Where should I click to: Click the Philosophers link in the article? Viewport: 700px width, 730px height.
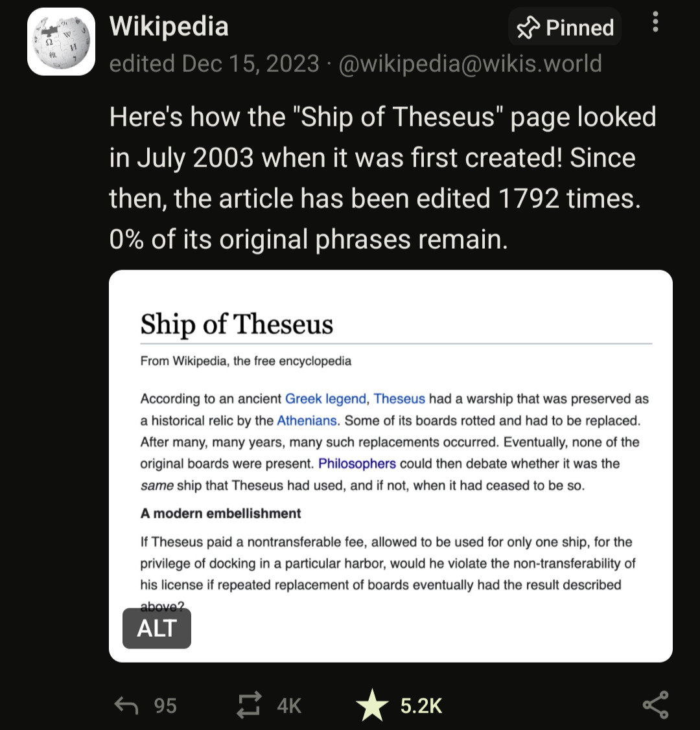356,464
